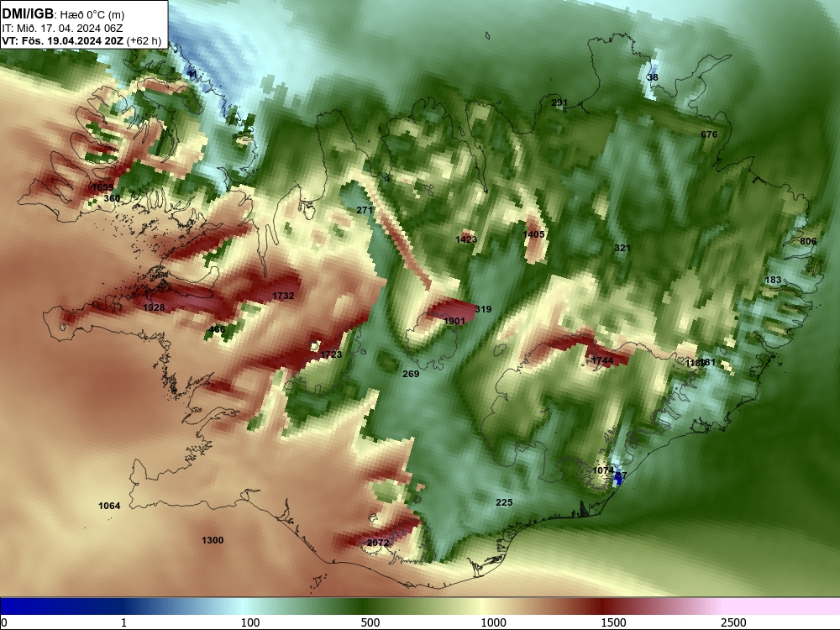
Task: Click the map value 269
Action: pyautogui.click(x=411, y=374)
